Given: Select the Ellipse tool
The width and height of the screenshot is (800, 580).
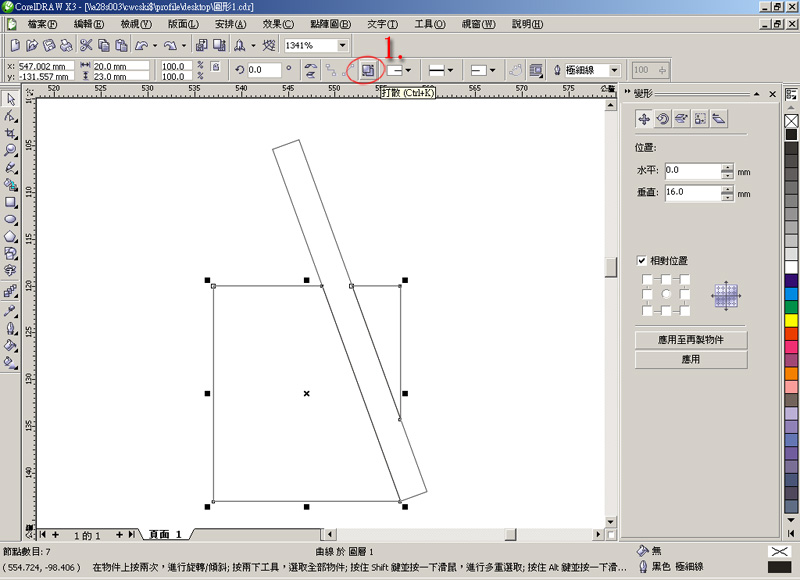Looking at the screenshot, I should tap(10, 219).
